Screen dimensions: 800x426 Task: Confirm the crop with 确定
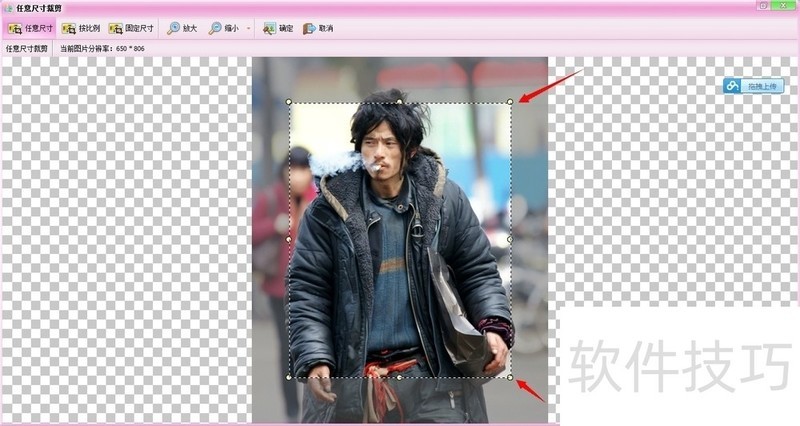[x=278, y=29]
